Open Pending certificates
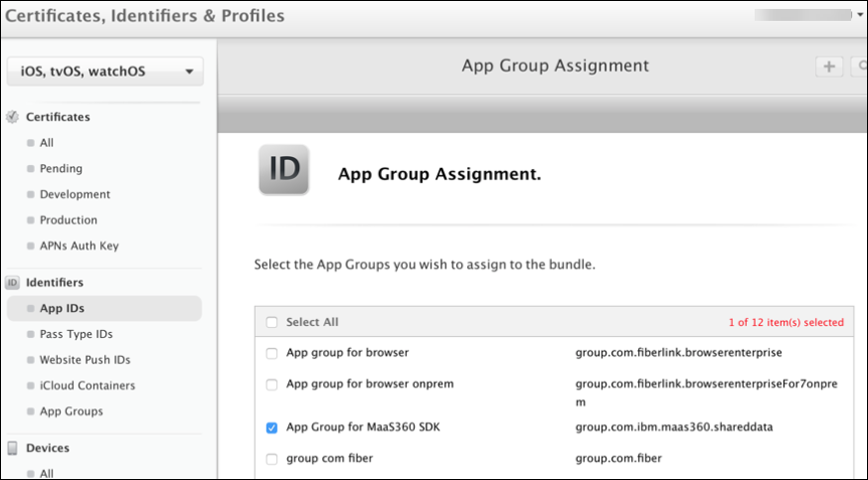This screenshot has height=480, width=868. [x=61, y=169]
